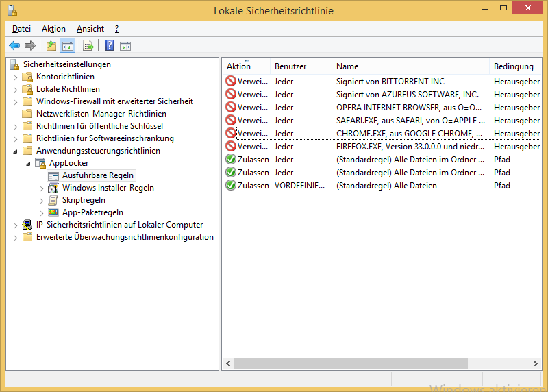Click deny icon of AZUREUS SOFTWARE rule
Screen dimensions: 548x392
pyautogui.click(x=231, y=94)
